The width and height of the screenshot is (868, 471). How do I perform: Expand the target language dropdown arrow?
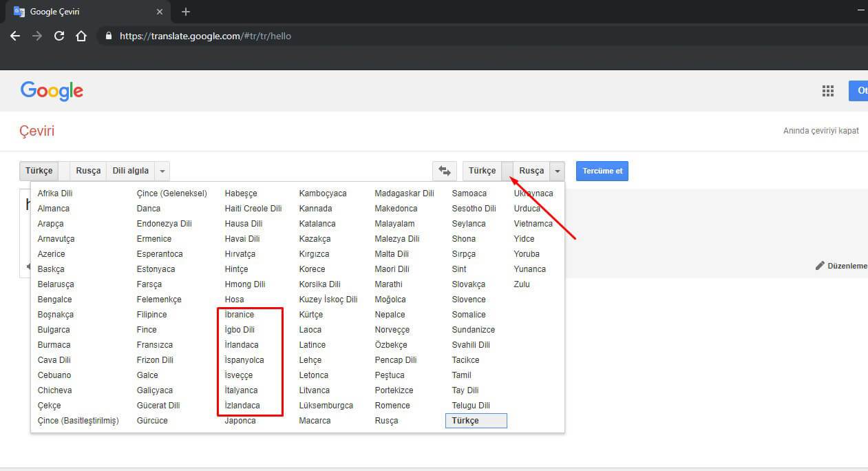[558, 171]
